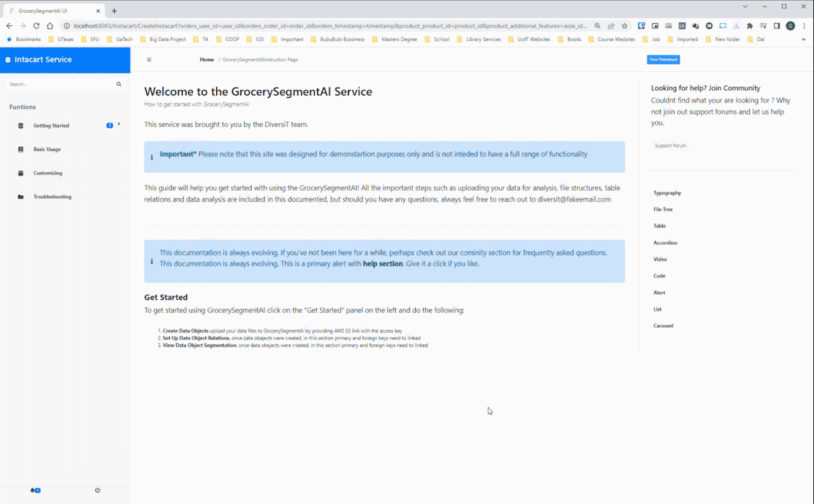Jump to File Tree section link

(663, 210)
